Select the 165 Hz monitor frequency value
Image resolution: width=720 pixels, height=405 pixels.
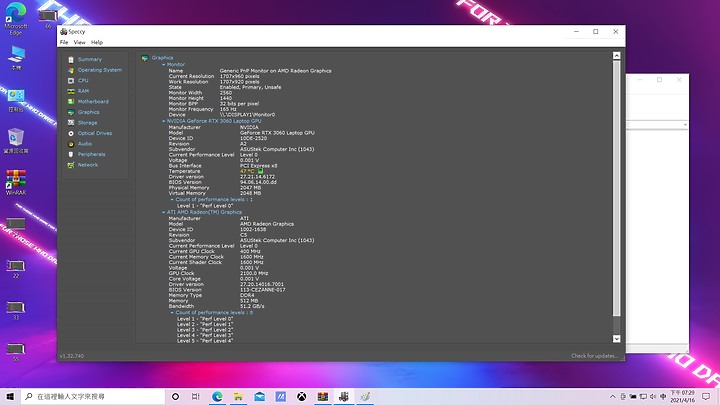pos(228,109)
